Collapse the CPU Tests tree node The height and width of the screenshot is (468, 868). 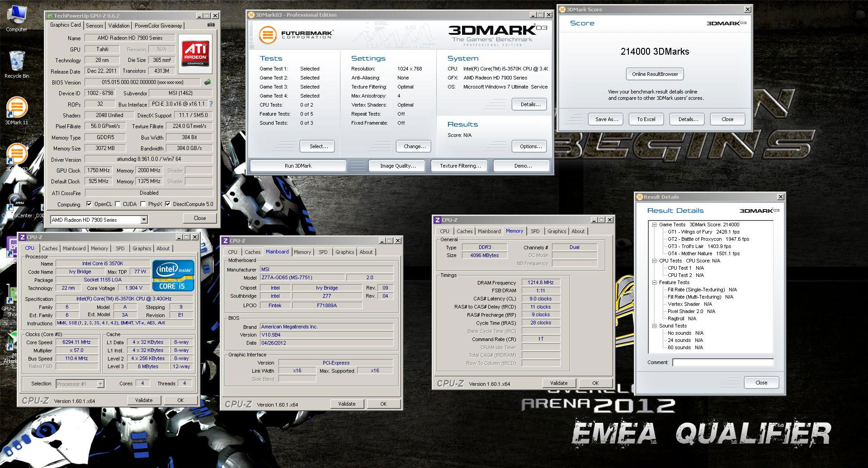pyautogui.click(x=654, y=261)
